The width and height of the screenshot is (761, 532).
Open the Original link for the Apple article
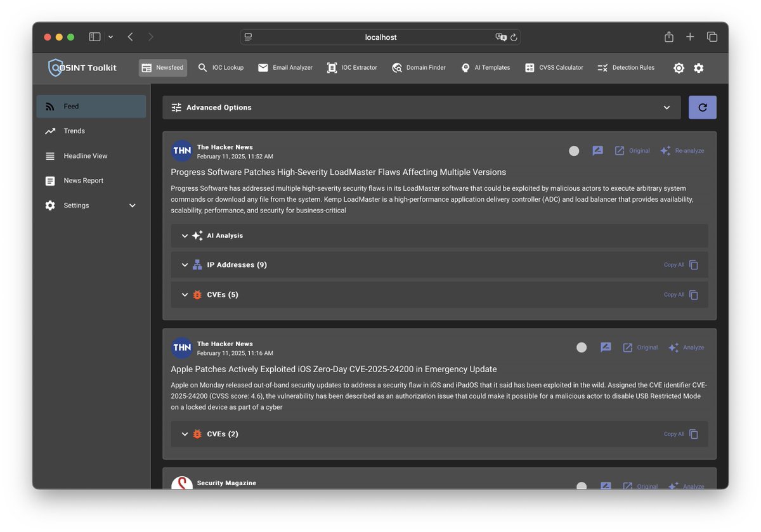click(x=641, y=347)
